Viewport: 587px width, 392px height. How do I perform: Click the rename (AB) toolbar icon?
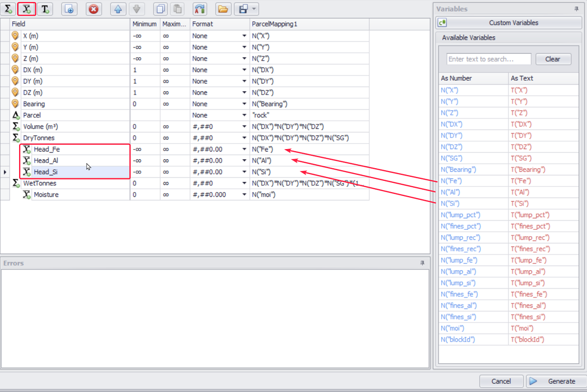[x=200, y=9]
